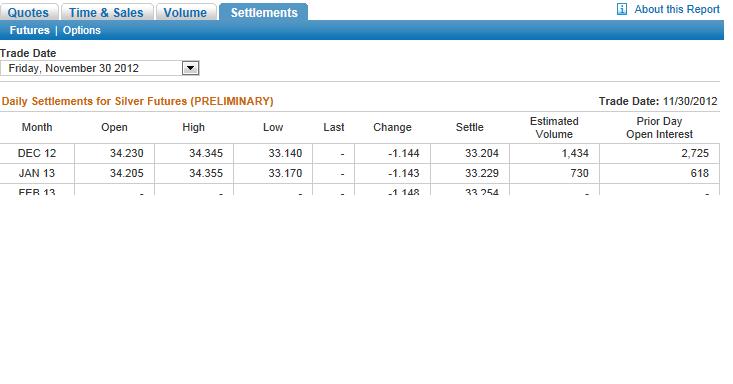Click JAN 13 open interest 618

tap(700, 174)
